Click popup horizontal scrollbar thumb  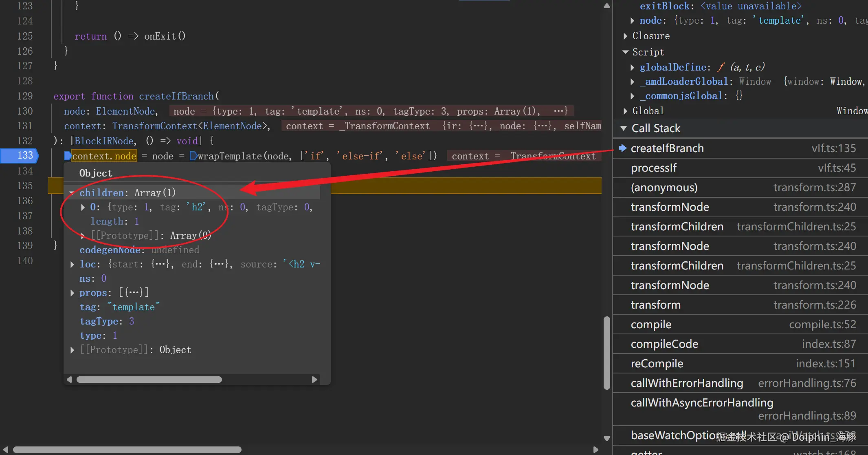[149, 380]
